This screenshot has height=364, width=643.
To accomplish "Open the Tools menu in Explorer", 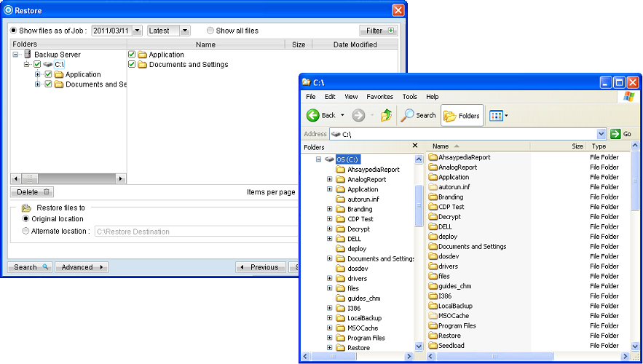I will tap(409, 97).
